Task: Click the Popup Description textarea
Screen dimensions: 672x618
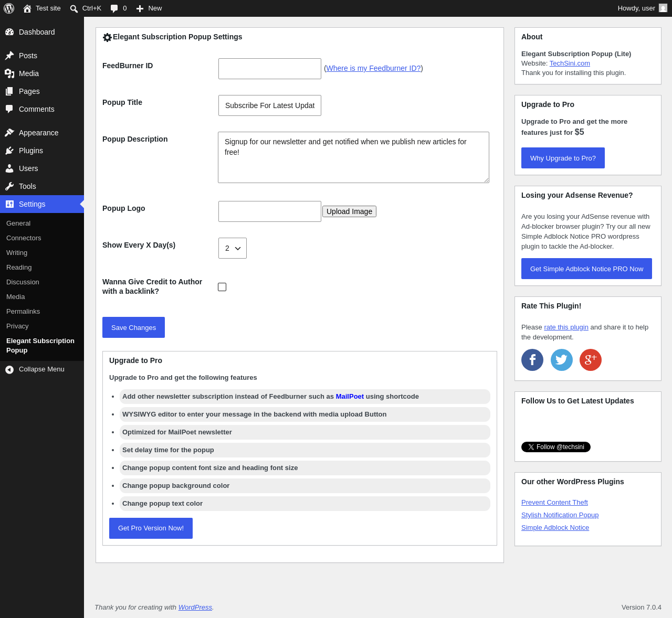Action: 353,157
